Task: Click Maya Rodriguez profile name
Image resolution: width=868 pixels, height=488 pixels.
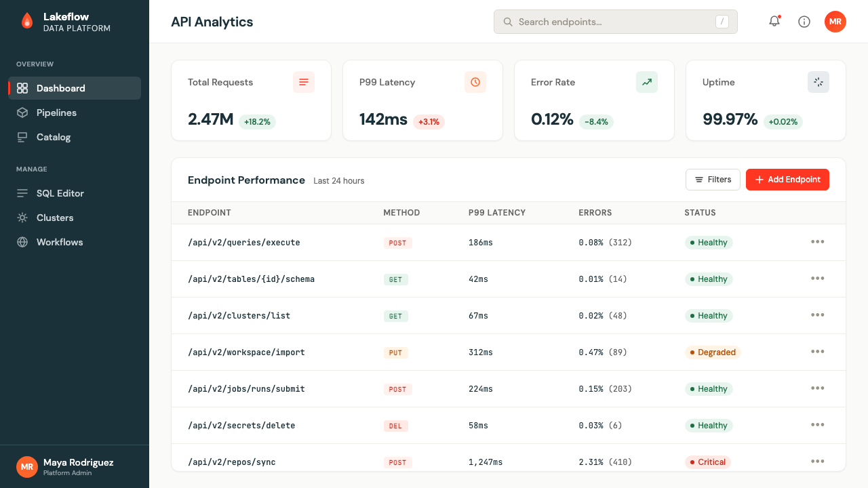Action: pyautogui.click(x=79, y=462)
